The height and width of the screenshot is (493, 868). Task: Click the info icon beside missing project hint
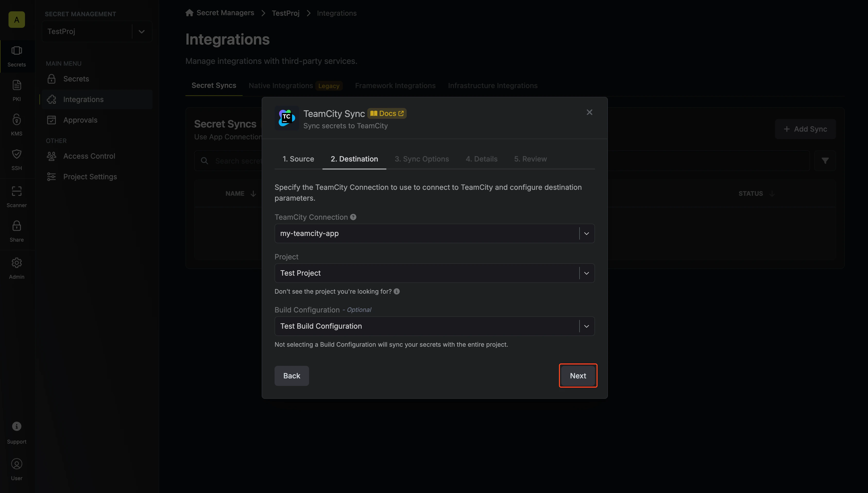(x=397, y=292)
